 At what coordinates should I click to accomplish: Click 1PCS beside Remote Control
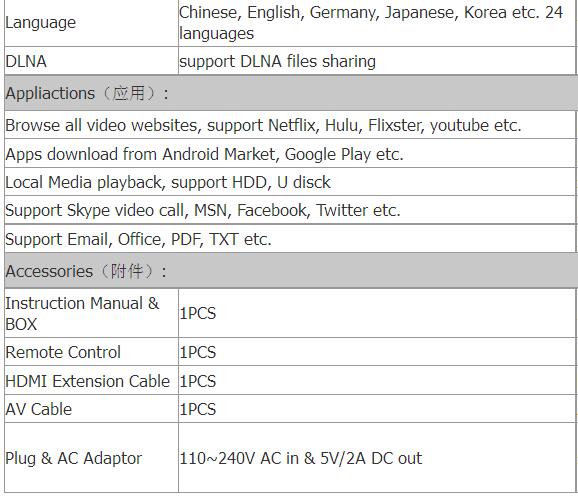point(198,352)
